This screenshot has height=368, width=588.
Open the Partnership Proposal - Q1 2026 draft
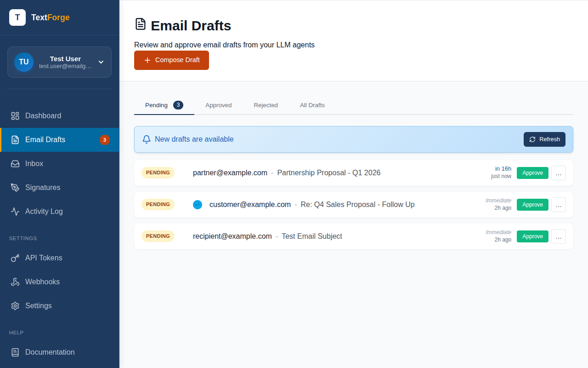[354, 173]
